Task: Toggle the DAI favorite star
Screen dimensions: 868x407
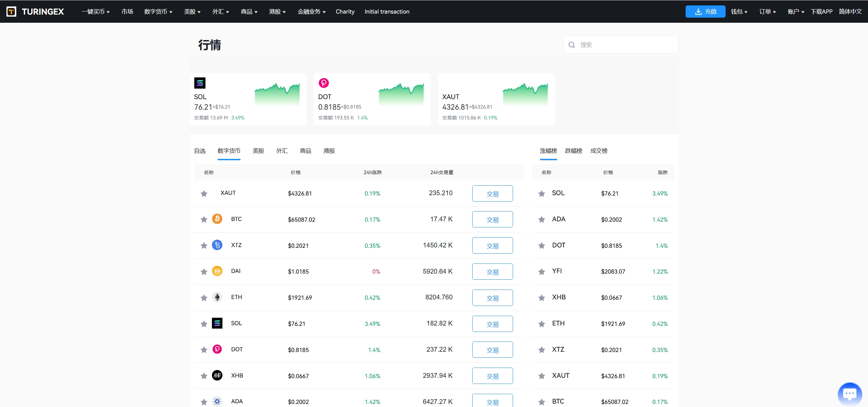Action: (x=204, y=272)
